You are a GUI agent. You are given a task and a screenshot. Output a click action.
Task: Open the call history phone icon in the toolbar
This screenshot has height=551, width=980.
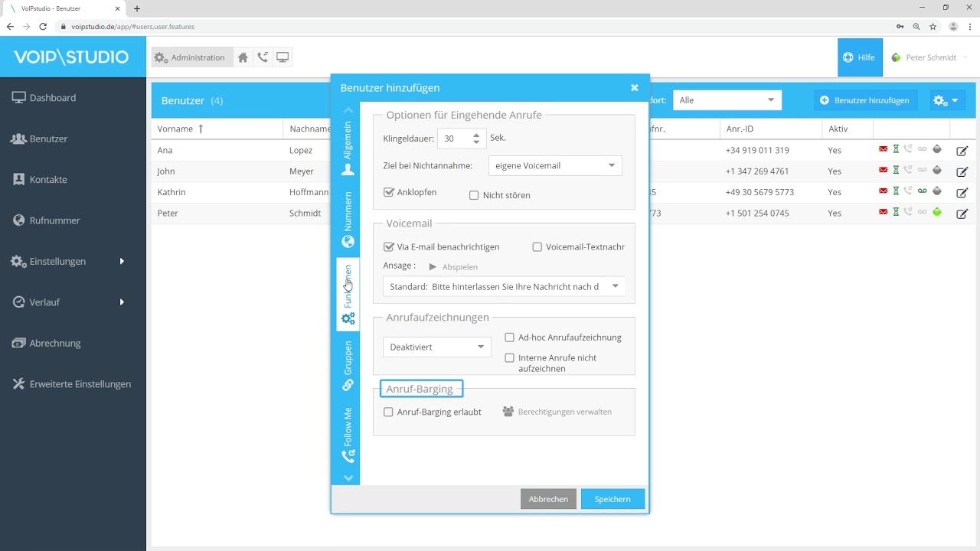coord(263,57)
